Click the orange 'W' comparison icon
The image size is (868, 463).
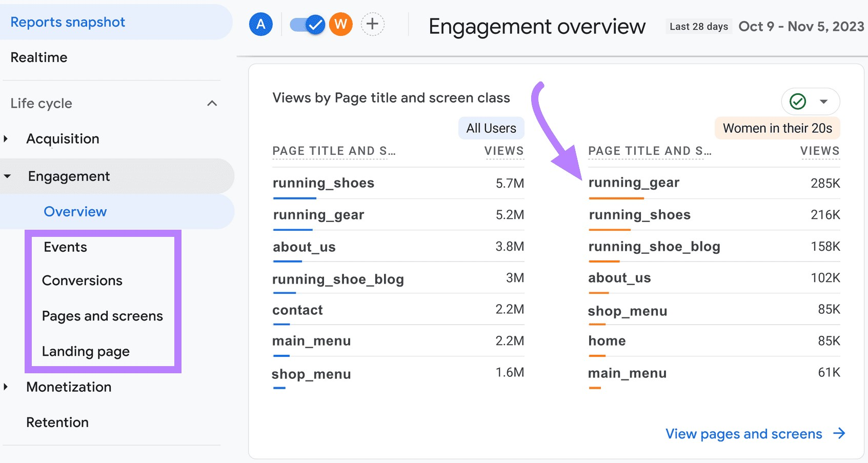pyautogui.click(x=340, y=24)
